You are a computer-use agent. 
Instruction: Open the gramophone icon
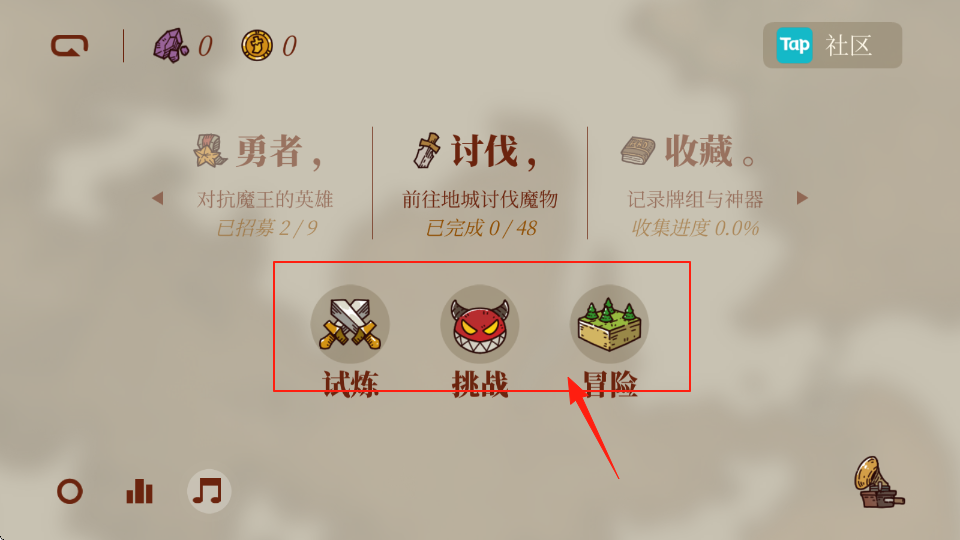[878, 483]
